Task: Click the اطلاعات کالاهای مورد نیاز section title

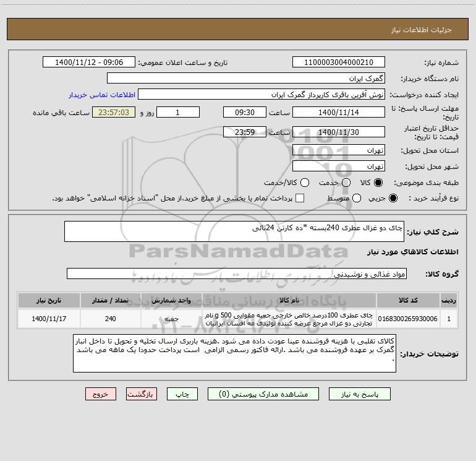Action: [412, 252]
